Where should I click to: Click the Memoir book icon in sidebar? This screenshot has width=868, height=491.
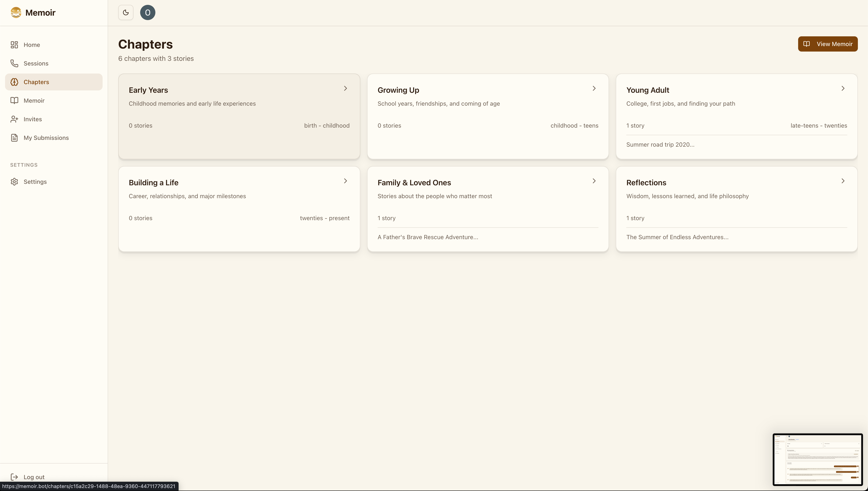14,101
